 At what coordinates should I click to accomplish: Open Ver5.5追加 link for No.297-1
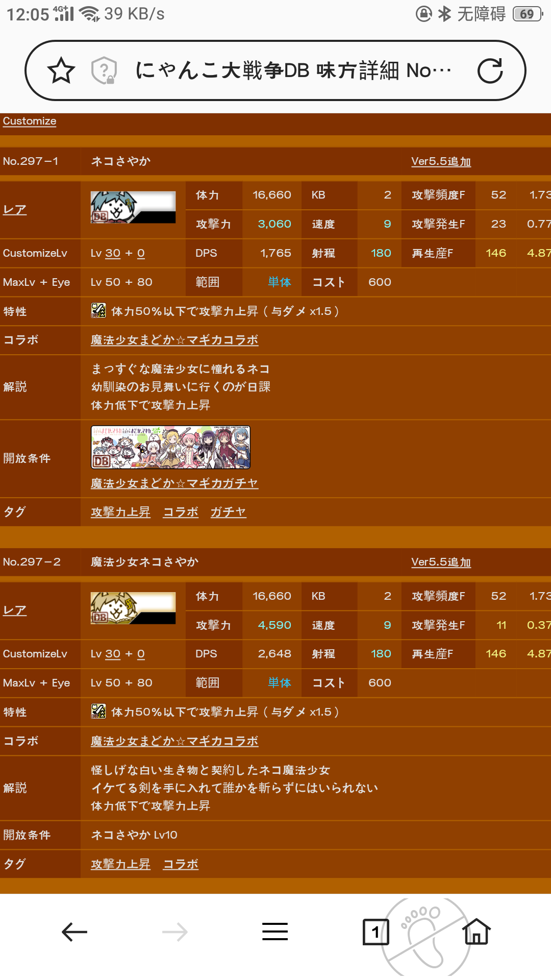[441, 161]
